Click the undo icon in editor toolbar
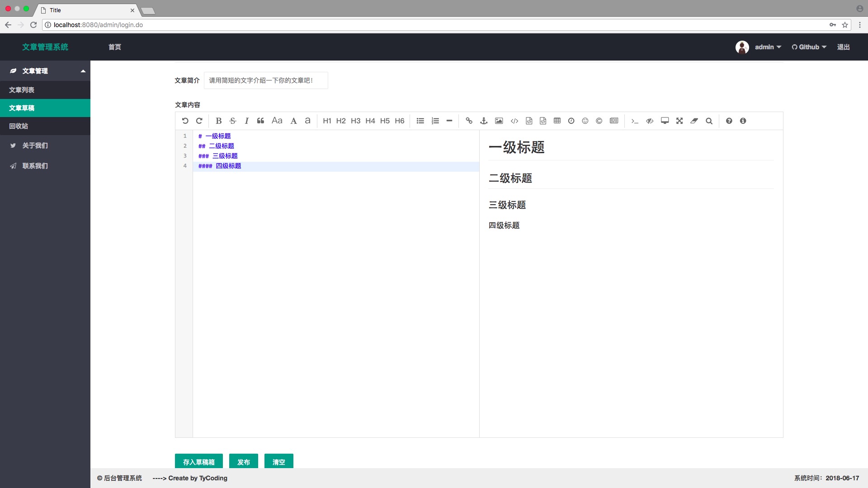Image resolution: width=868 pixels, height=488 pixels. 185,121
